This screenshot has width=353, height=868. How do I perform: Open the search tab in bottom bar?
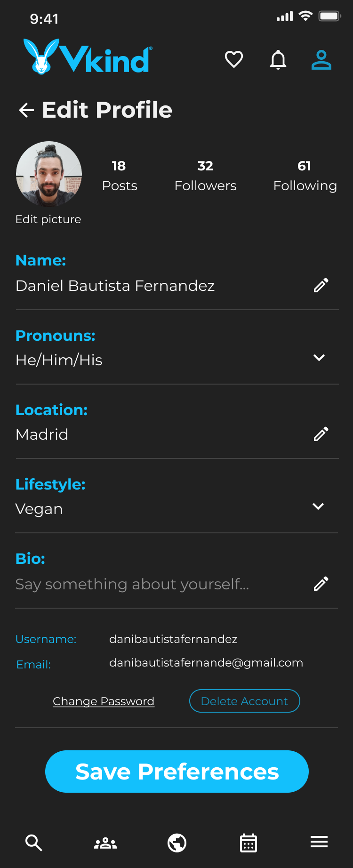pyautogui.click(x=34, y=843)
